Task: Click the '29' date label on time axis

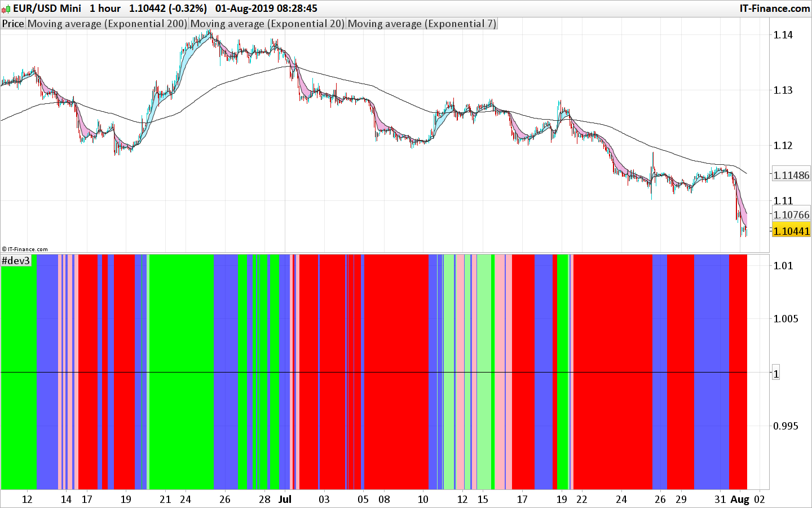Action: (x=681, y=499)
